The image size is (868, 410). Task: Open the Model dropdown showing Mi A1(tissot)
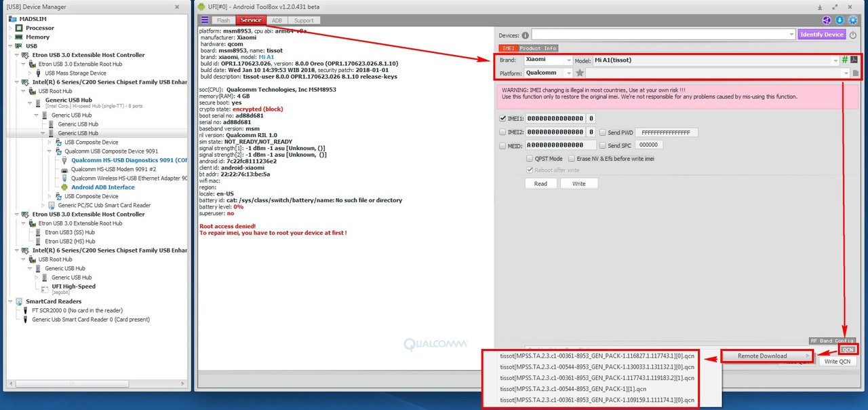pos(716,60)
